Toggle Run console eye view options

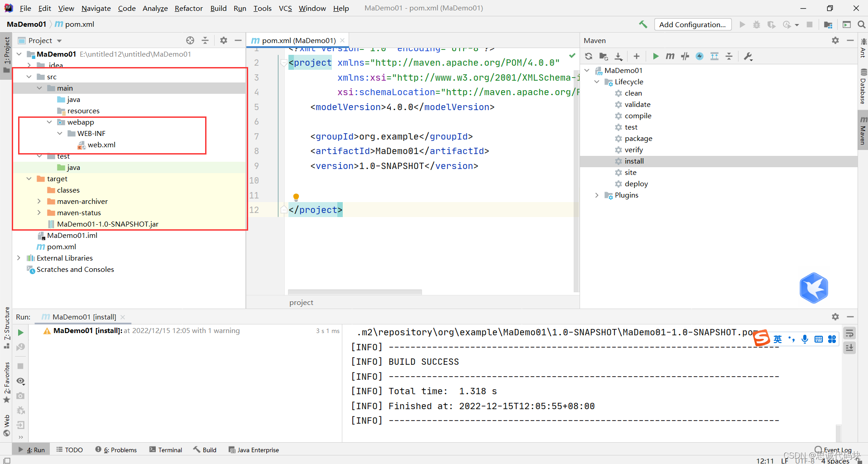[x=20, y=381]
